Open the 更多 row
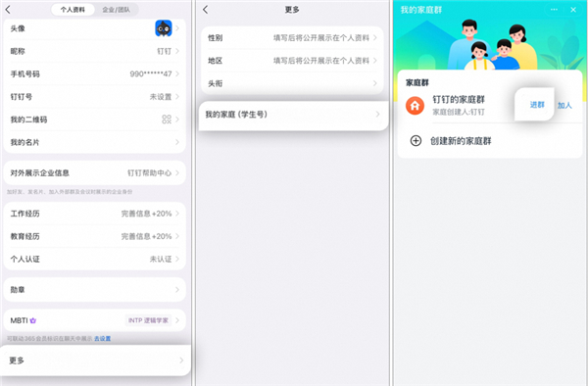This screenshot has height=386, width=588. (x=96, y=361)
